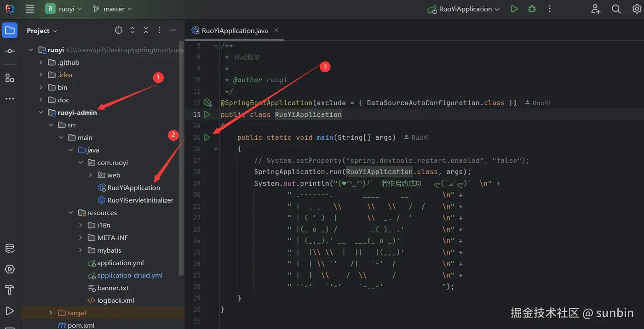Hide the Project panel
The width and height of the screenshot is (644, 329).
point(173,30)
